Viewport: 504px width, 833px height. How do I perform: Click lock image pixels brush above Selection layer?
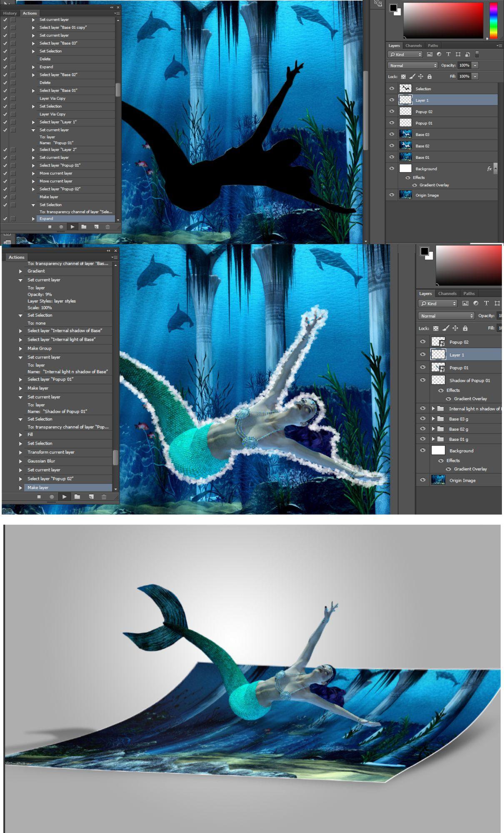[412, 77]
